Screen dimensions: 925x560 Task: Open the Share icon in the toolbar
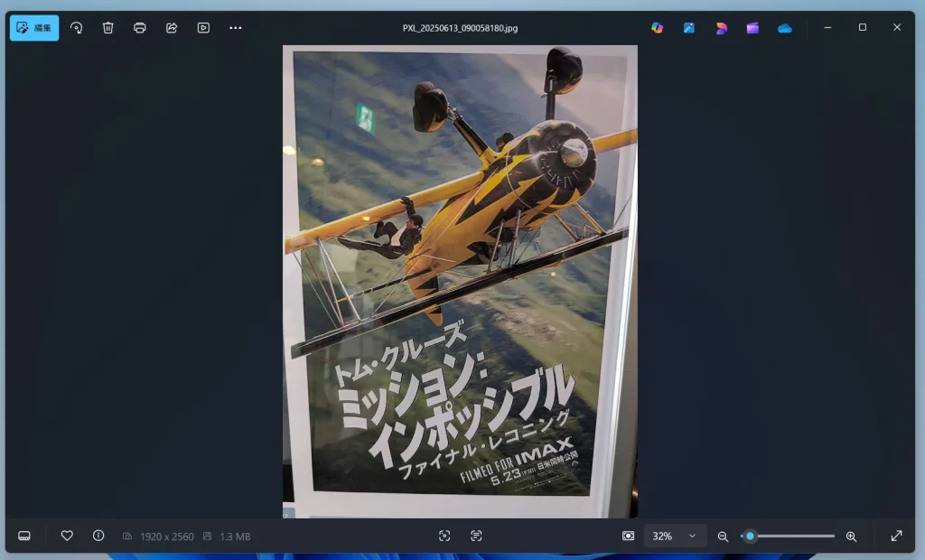172,28
